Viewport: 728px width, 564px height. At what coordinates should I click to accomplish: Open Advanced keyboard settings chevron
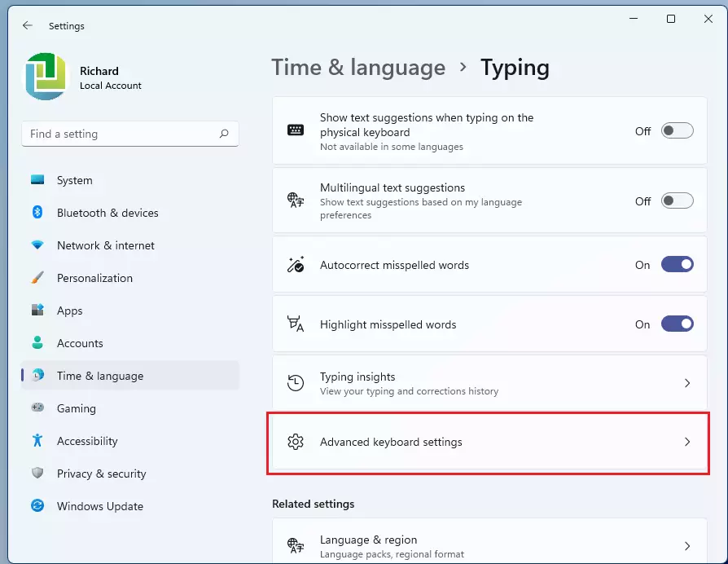[x=687, y=442]
